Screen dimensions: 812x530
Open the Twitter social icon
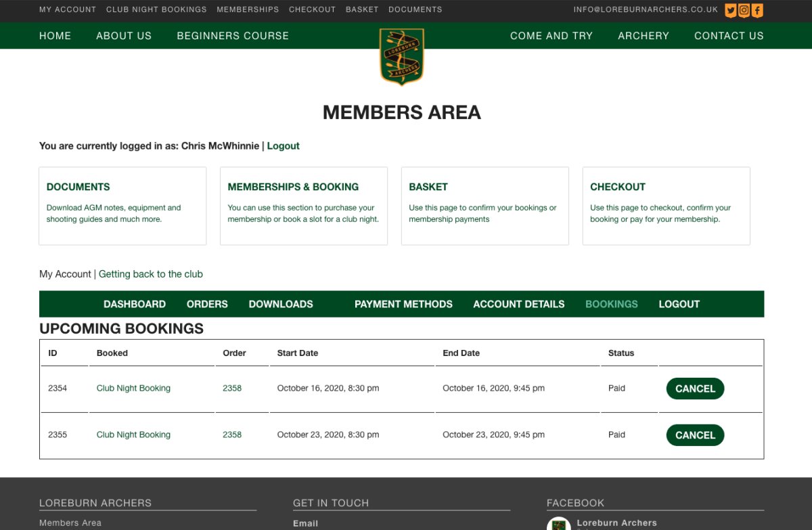point(730,10)
